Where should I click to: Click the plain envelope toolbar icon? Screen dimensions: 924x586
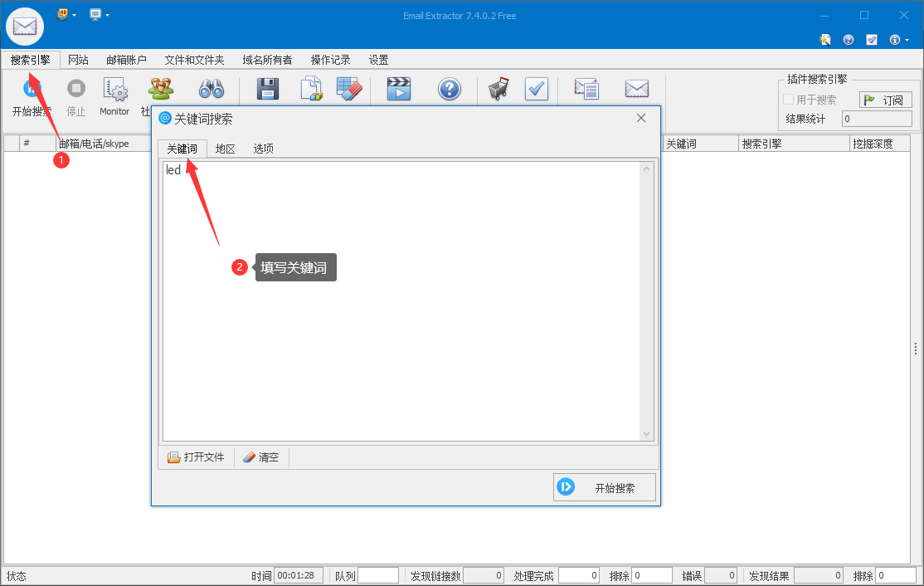(x=636, y=89)
